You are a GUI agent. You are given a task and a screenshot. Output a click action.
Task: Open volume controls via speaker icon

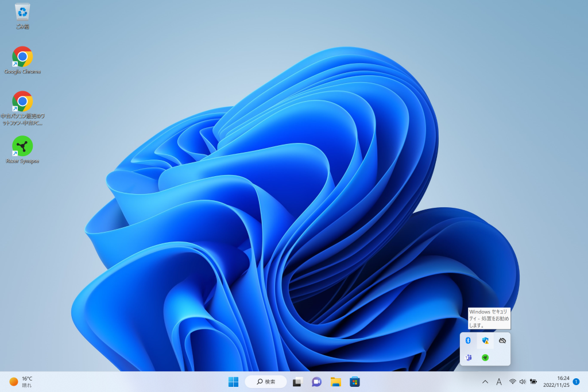523,382
